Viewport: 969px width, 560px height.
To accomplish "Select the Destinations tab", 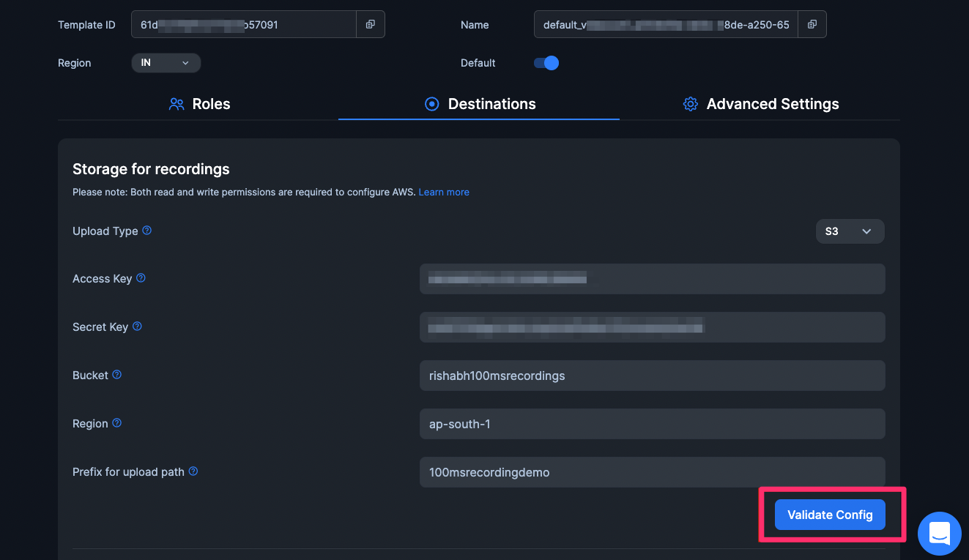I will tap(480, 104).
